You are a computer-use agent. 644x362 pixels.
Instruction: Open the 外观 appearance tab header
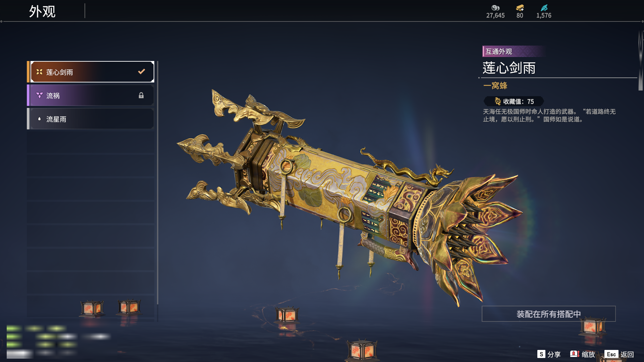42,11
